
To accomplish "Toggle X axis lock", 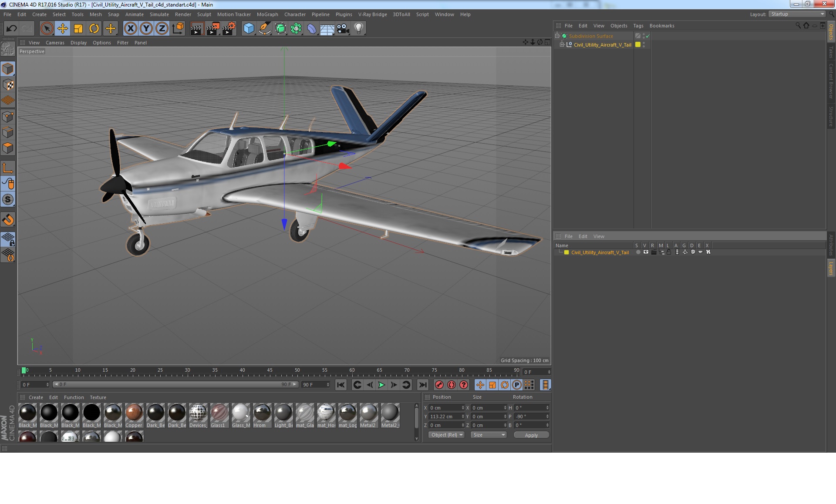I will pyautogui.click(x=130, y=29).
